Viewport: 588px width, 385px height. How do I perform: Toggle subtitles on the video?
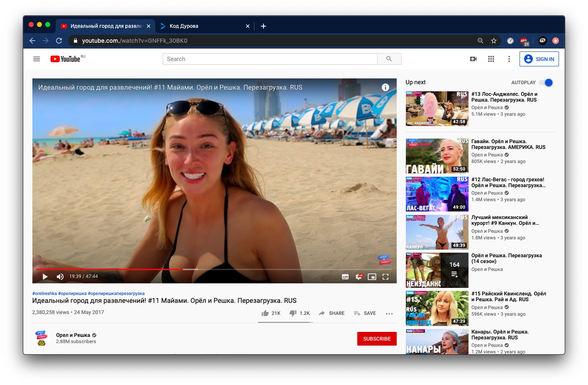click(345, 277)
